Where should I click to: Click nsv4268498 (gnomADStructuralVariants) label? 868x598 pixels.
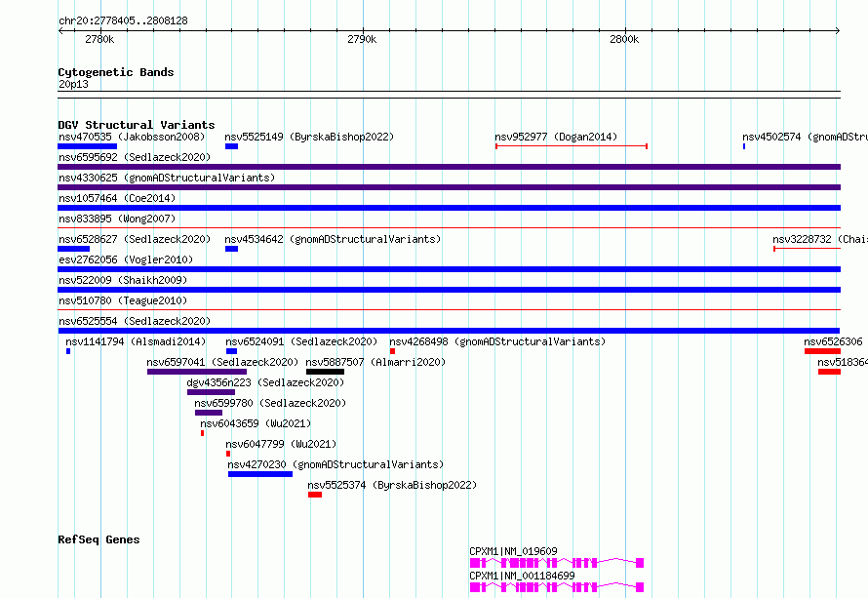click(497, 341)
